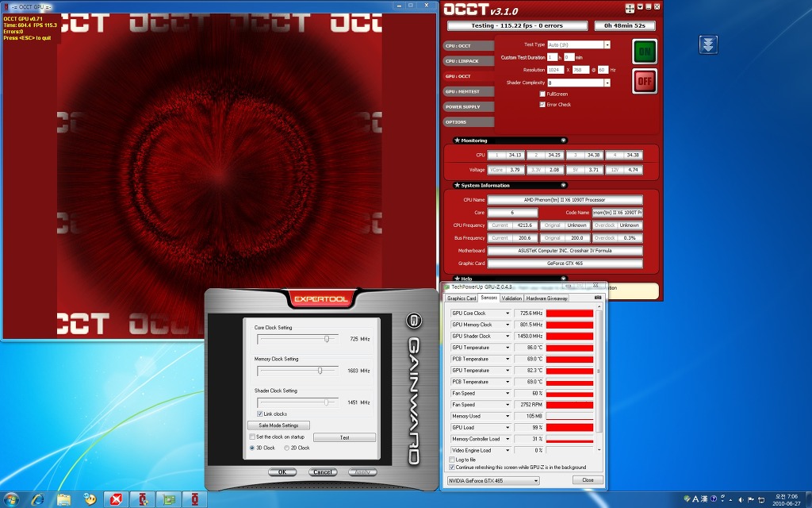Click the Shader Clock Setting slider handle
The width and height of the screenshot is (812, 508).
(326, 402)
